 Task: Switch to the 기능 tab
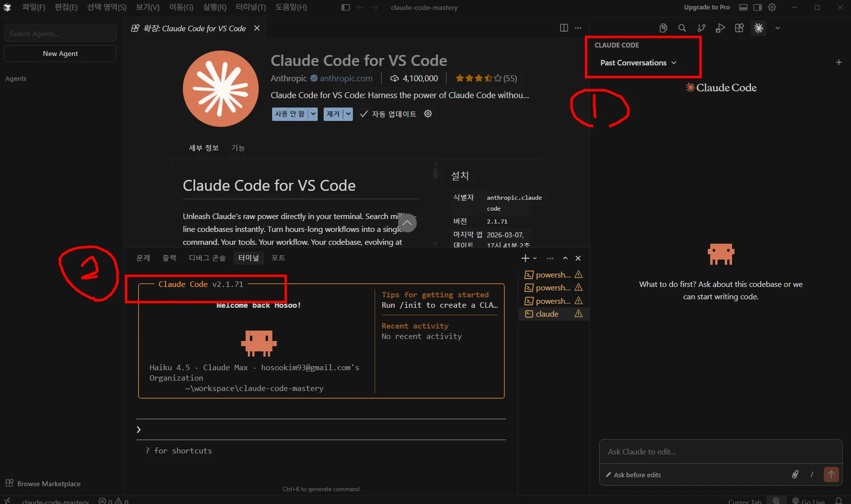(238, 148)
